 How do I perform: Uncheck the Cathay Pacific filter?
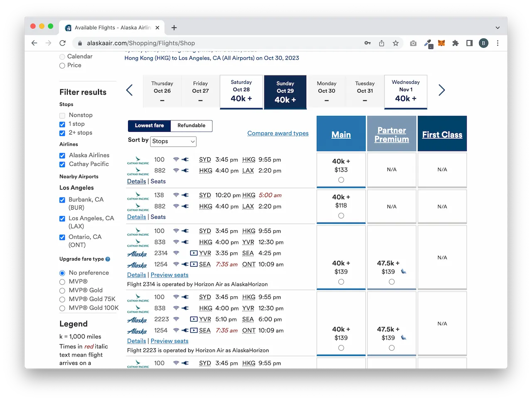pyautogui.click(x=62, y=164)
